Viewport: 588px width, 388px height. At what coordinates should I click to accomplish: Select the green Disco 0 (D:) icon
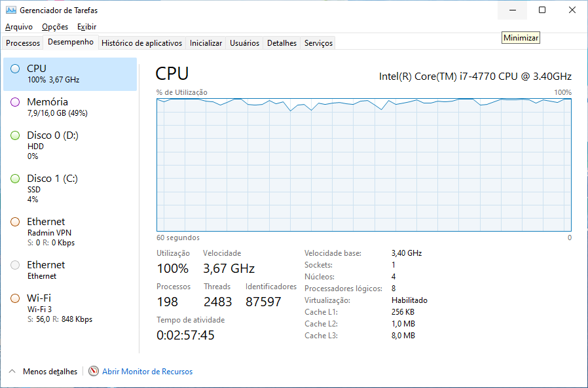15,135
